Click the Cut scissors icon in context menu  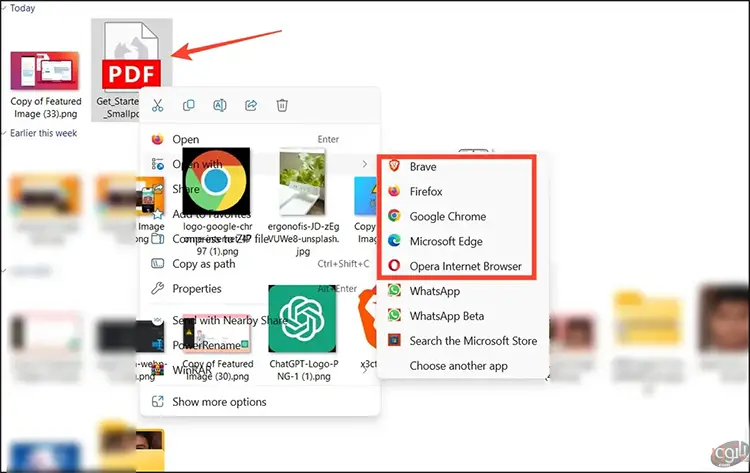(x=157, y=105)
